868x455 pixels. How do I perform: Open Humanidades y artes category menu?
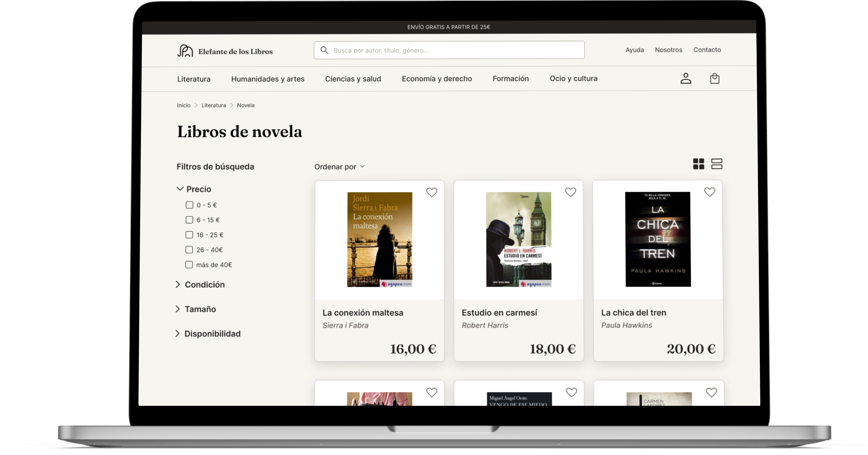268,79
